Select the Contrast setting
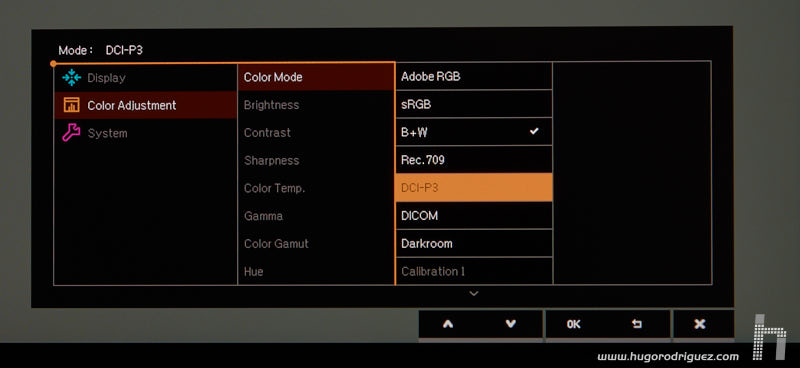Image resolution: width=800 pixels, height=368 pixels. 316,133
